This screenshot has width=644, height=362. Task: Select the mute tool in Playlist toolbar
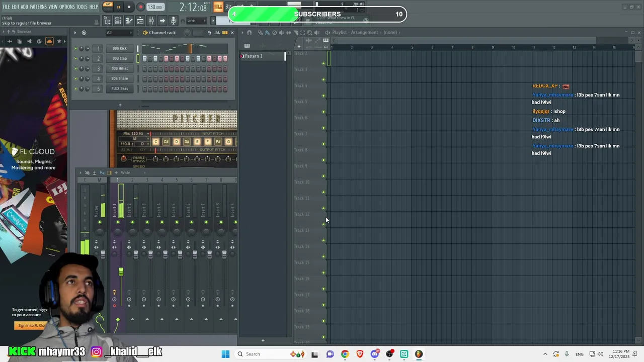(x=281, y=33)
